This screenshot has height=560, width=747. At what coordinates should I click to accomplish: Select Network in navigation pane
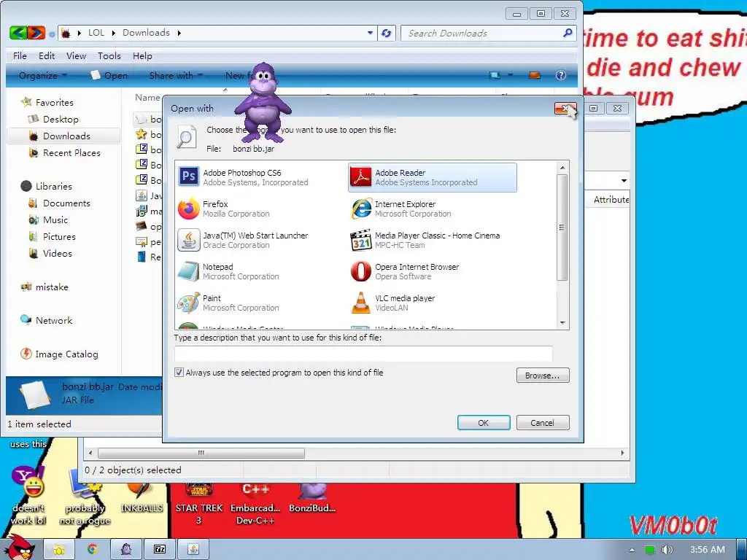(x=54, y=321)
